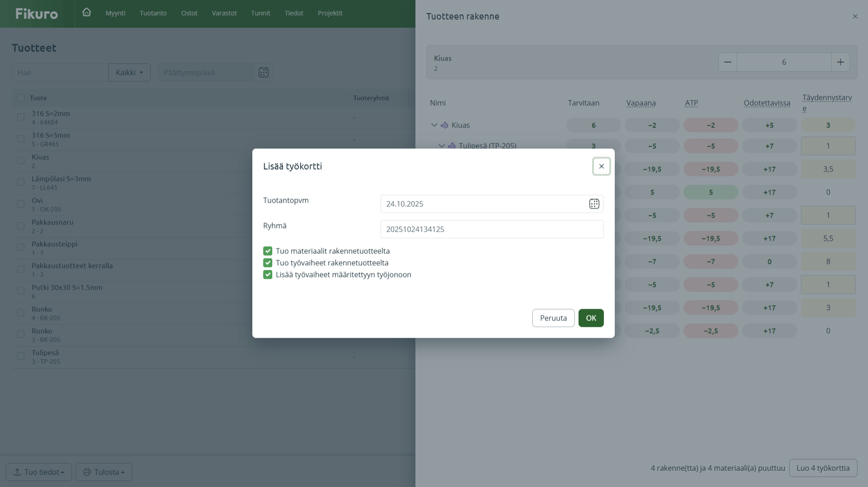
Task: Close the Lisää työkortti dialog
Action: click(x=601, y=166)
